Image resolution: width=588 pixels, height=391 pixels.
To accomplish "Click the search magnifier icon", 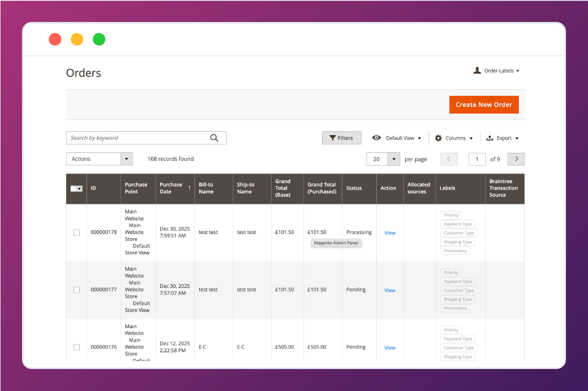I will [214, 138].
